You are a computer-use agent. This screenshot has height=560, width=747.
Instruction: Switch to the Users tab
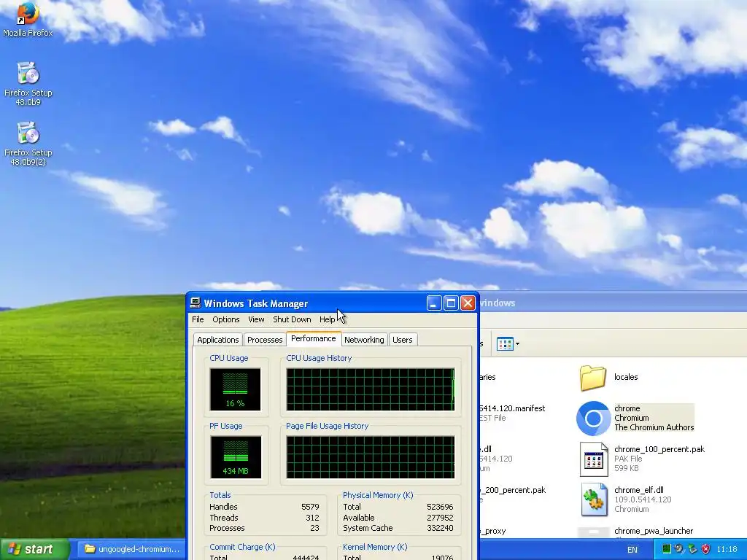[x=403, y=340]
